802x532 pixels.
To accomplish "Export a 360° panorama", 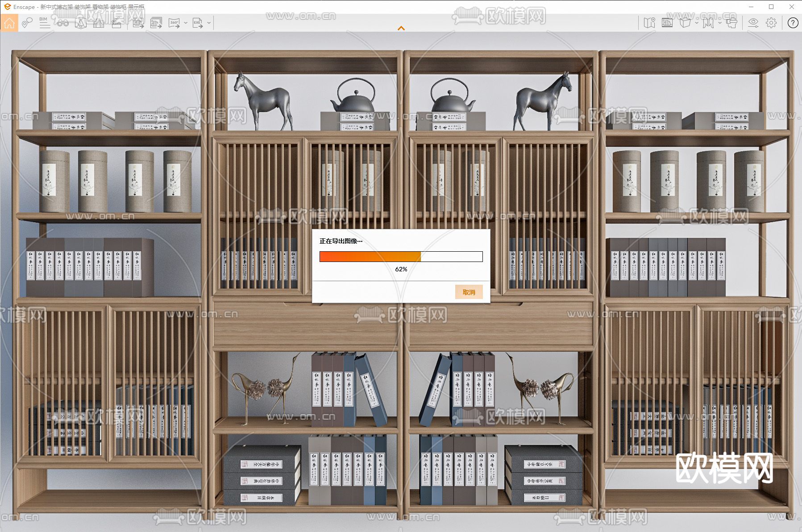I will click(174, 23).
